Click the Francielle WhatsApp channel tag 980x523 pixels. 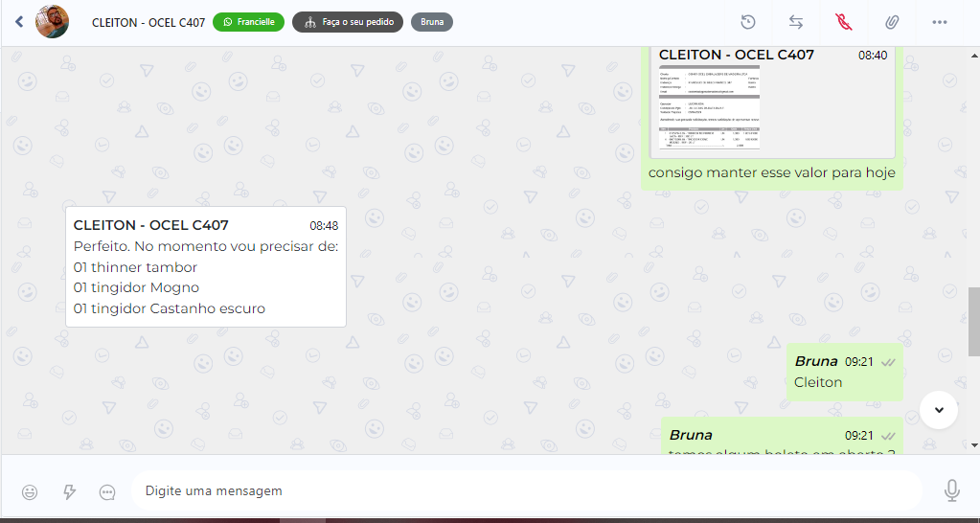pyautogui.click(x=248, y=22)
